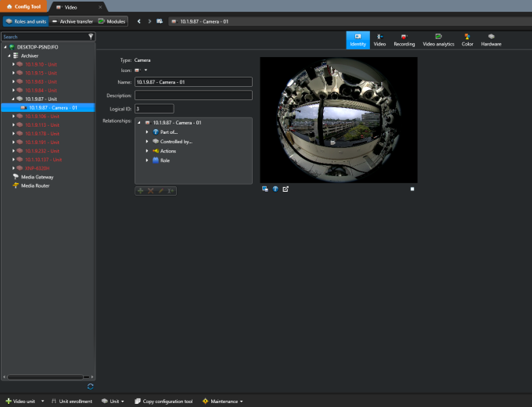532x407 pixels.
Task: Click the refresh icon below the tree
Action: [91, 386]
